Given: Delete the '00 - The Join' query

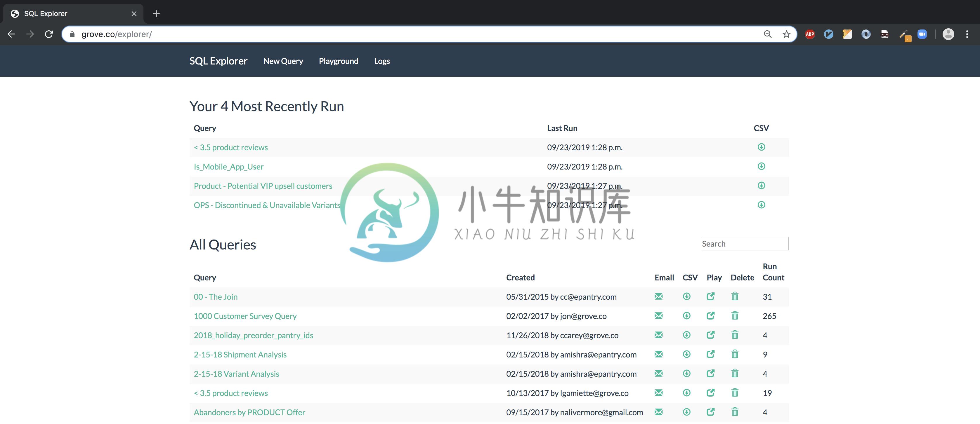Looking at the screenshot, I should (735, 296).
